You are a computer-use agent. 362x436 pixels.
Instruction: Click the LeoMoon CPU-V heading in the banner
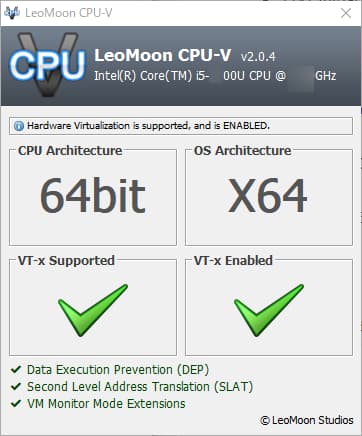(162, 55)
